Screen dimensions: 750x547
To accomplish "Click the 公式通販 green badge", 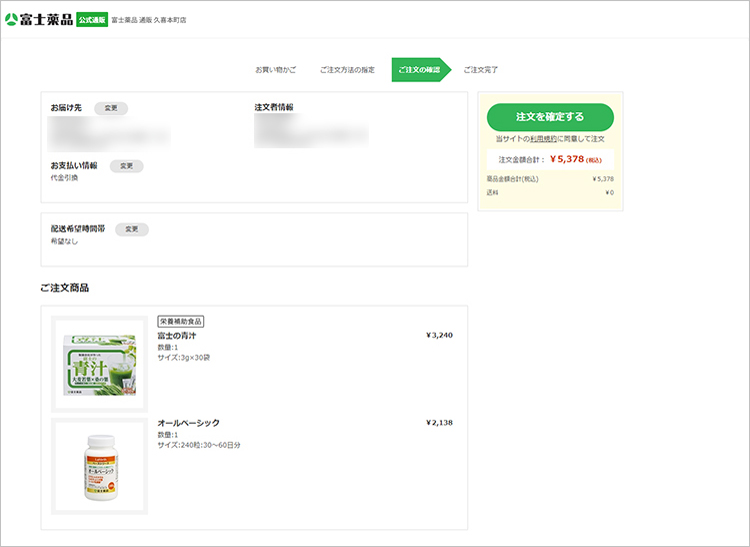I will point(92,20).
